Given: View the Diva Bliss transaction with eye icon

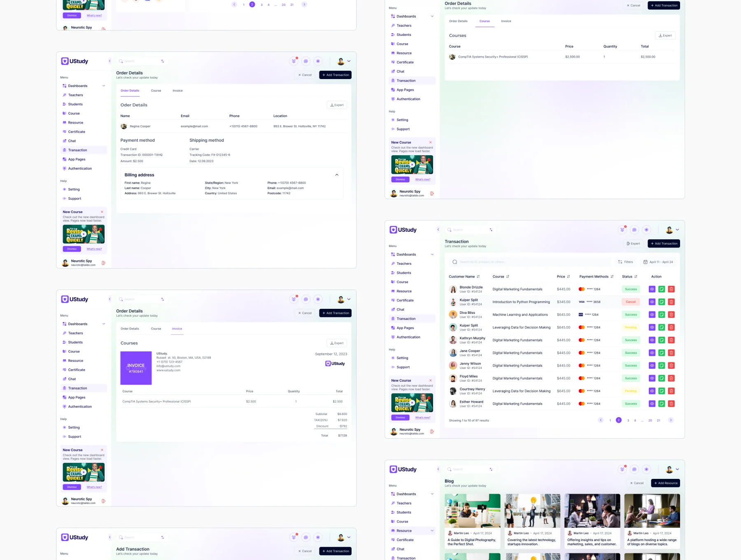Looking at the screenshot, I should coord(652,315).
